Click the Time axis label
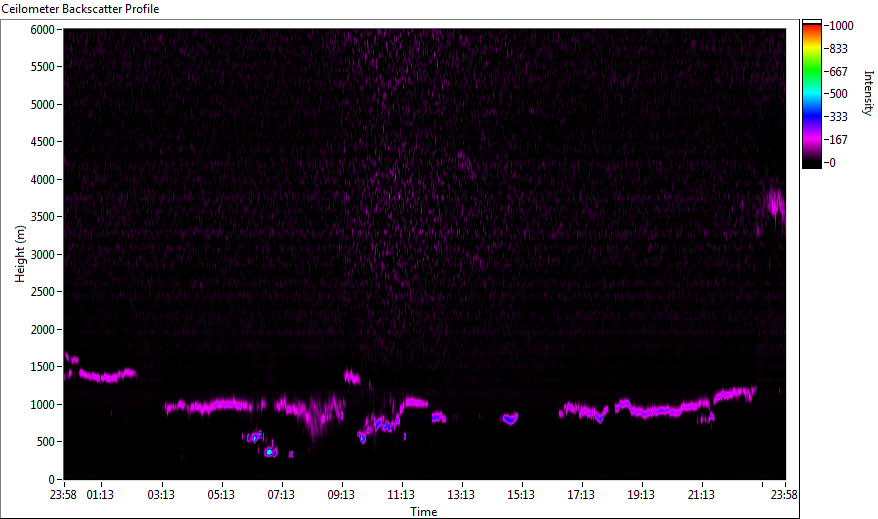 tap(423, 512)
